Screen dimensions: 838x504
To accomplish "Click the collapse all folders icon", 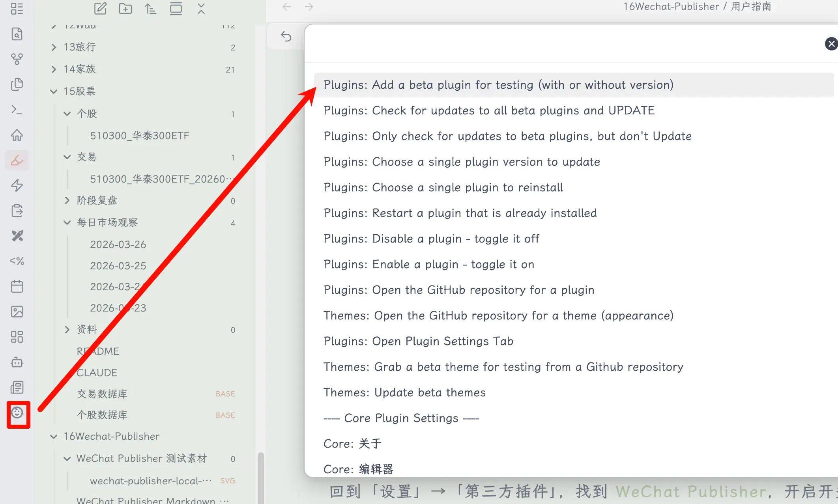I will tap(201, 8).
